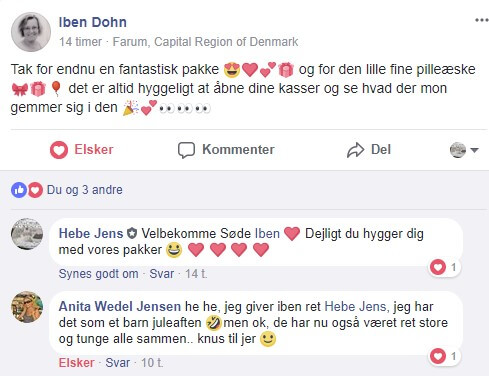
Task: Open Iben Dohn's profile name link
Action: point(93,22)
